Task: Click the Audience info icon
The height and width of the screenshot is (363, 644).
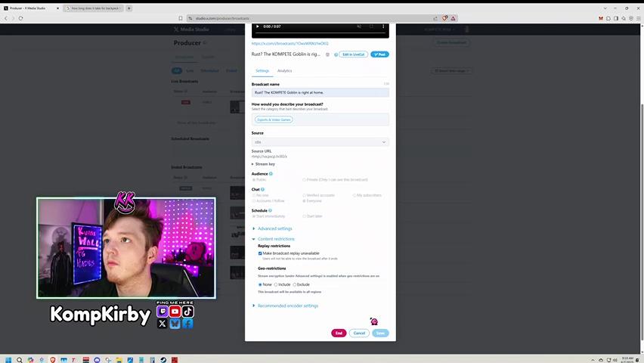Action: tap(271, 174)
